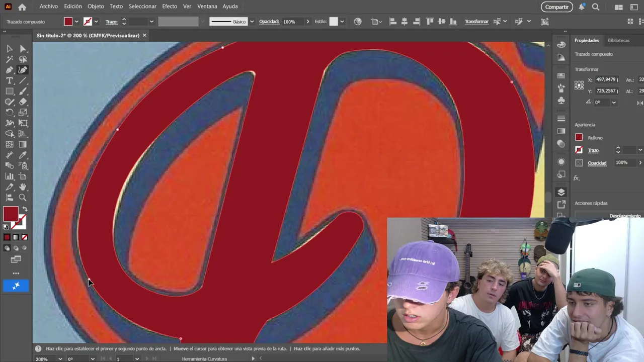Image resolution: width=644 pixels, height=362 pixels.
Task: Toggle the reference point locator grid
Action: pyautogui.click(x=579, y=85)
